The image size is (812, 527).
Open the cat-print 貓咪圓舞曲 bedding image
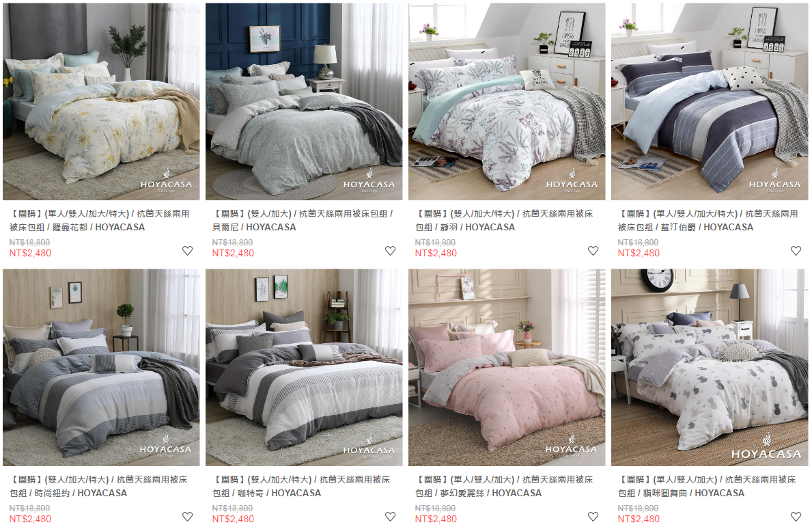tap(710, 368)
